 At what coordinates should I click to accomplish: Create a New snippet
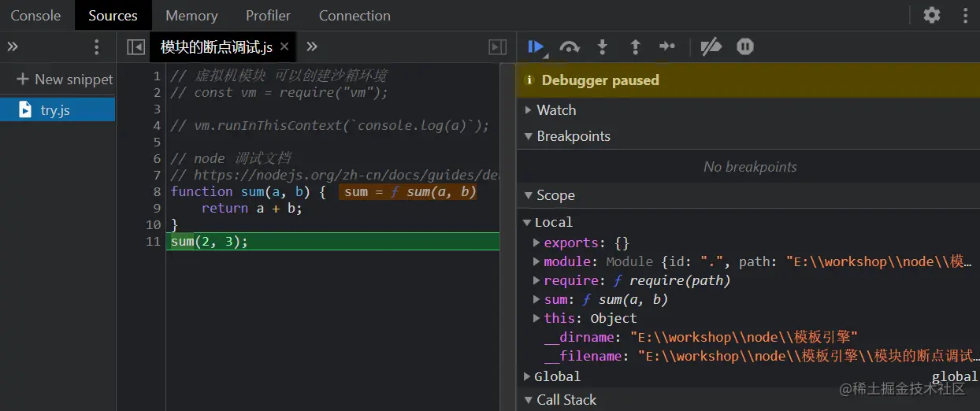pos(65,79)
